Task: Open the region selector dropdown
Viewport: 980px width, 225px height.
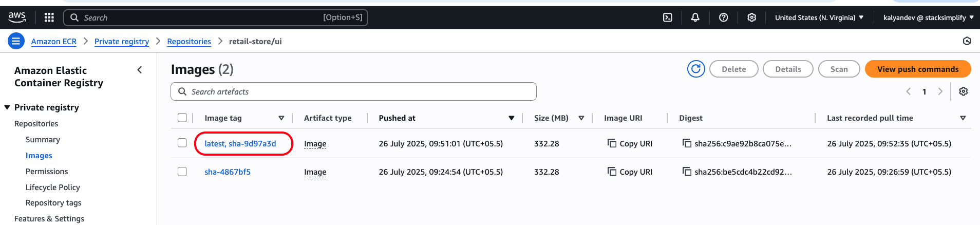Action: pyautogui.click(x=819, y=17)
